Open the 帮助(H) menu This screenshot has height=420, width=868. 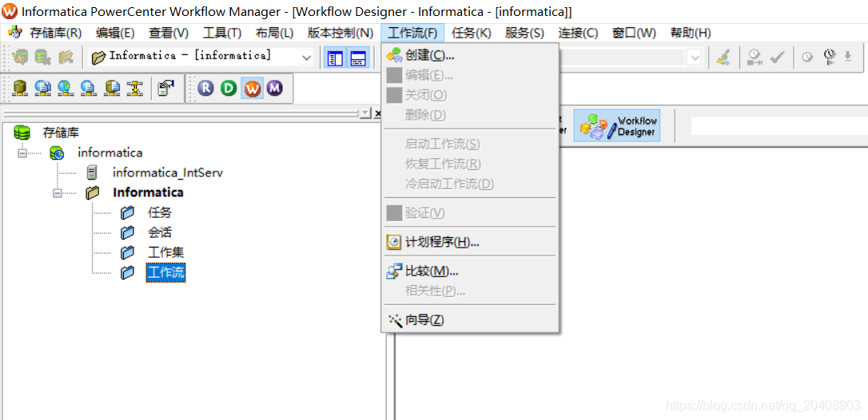691,33
